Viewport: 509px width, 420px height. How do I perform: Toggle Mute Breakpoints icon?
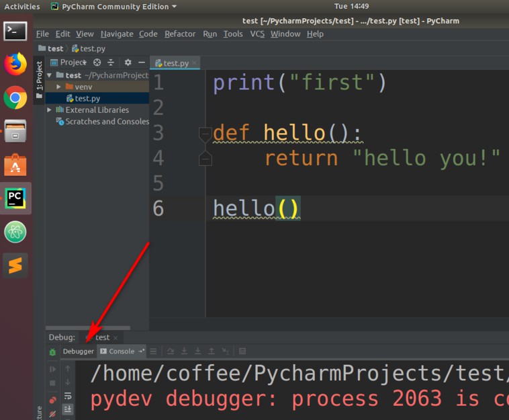click(52, 414)
